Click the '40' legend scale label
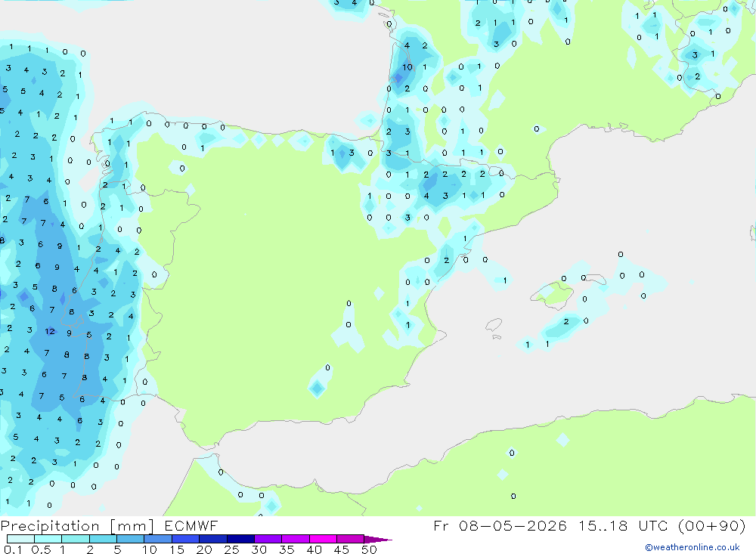The image size is (756, 554). pos(314,549)
